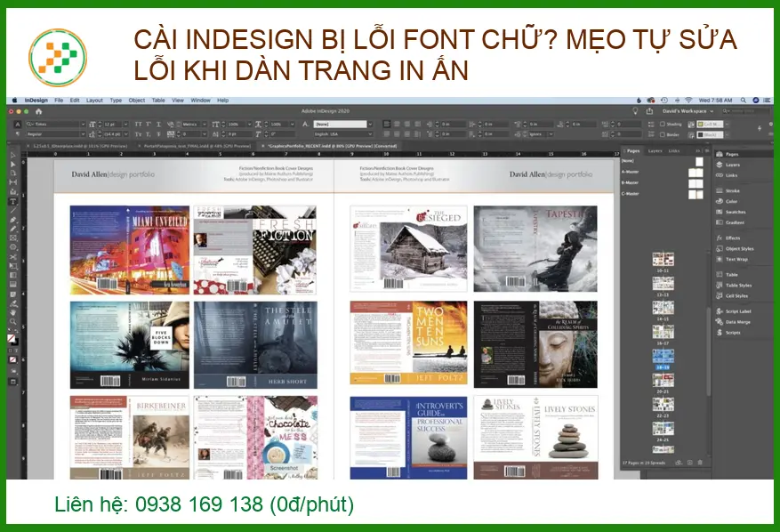Select the Selection tool arrow
Screen dimensions: 780x532
point(13,155)
